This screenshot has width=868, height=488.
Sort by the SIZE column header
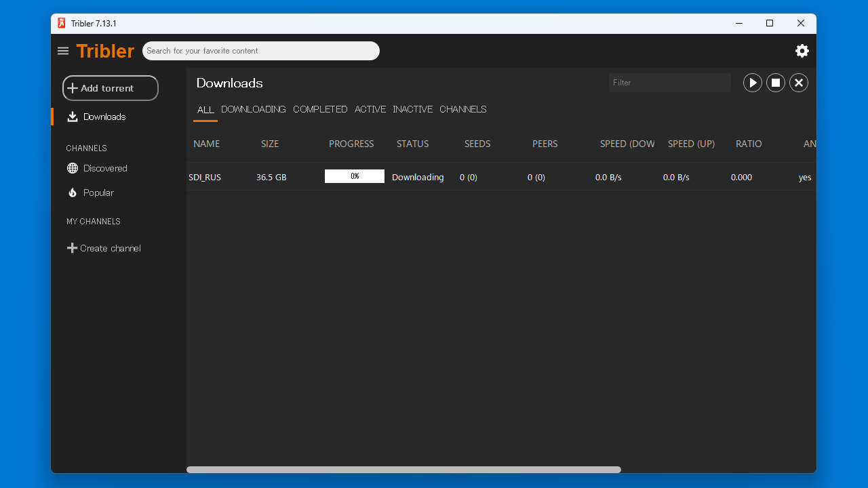point(270,144)
